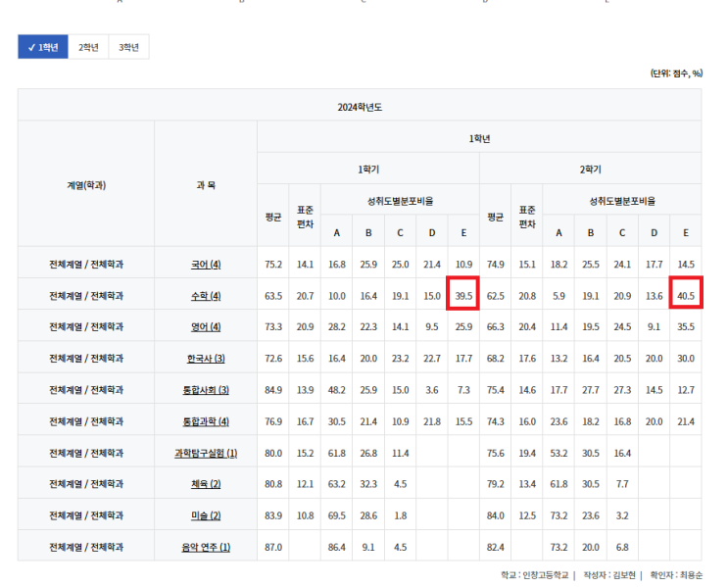
Task: Open the 국어 (4) subject link
Action: [x=206, y=265]
